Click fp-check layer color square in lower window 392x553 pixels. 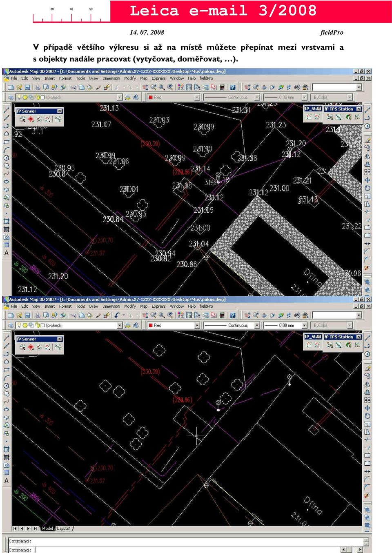pyautogui.click(x=42, y=325)
